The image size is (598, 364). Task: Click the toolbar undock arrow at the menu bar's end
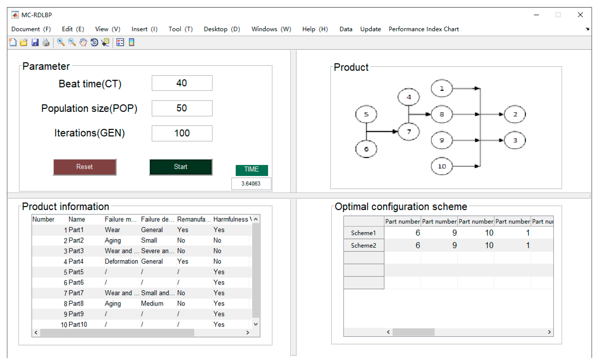(x=587, y=29)
